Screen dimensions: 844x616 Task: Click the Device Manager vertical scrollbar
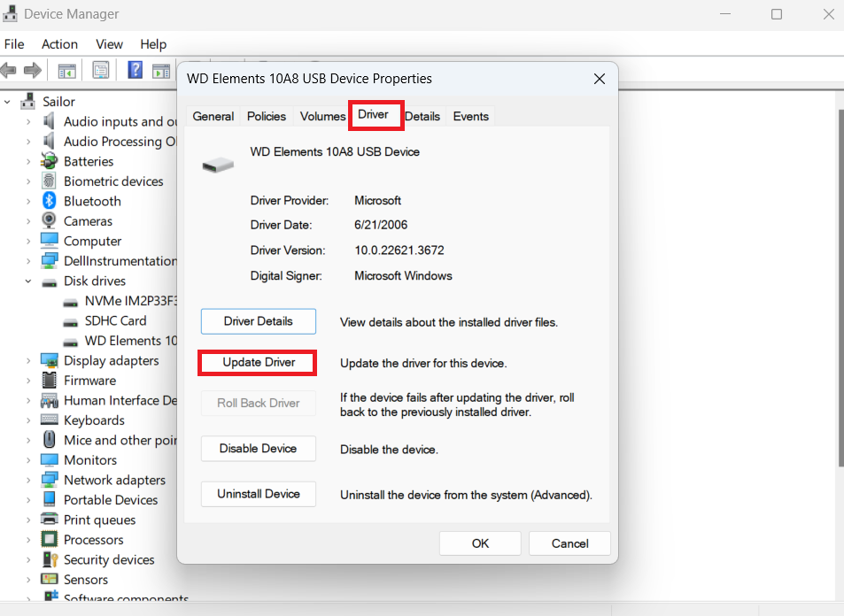840,288
